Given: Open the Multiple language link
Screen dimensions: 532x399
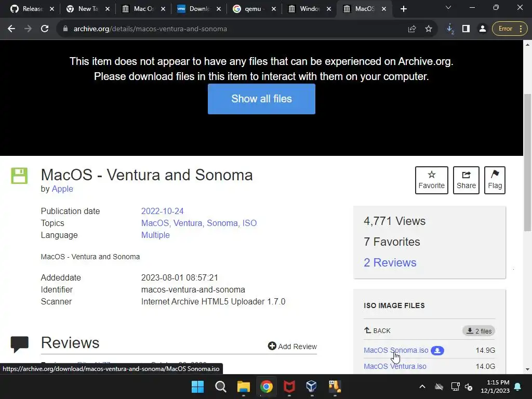Looking at the screenshot, I should (x=155, y=235).
